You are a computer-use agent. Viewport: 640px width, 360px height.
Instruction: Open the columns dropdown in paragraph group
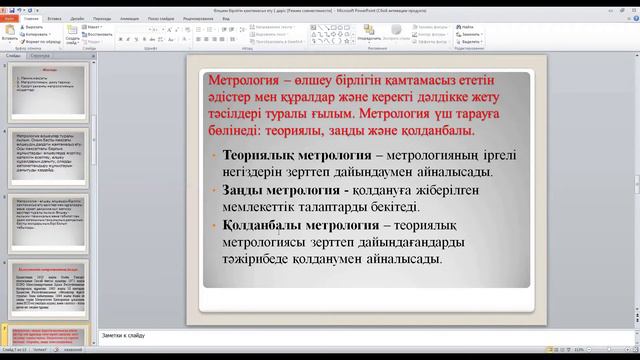click(x=233, y=40)
